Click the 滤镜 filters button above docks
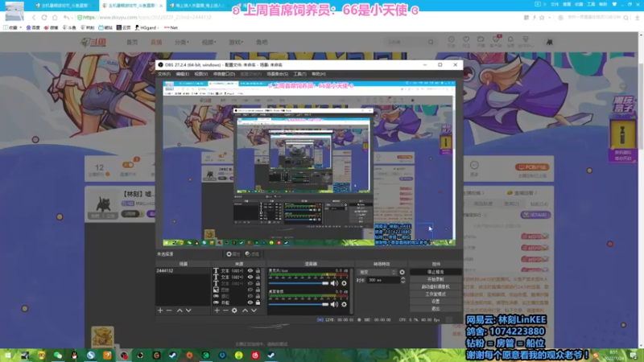 (252, 254)
